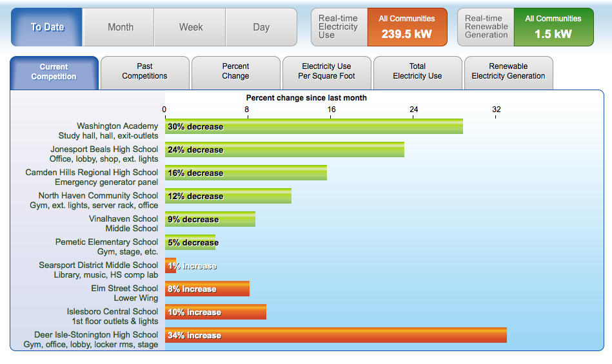This screenshot has width=612, height=364.
Task: Switch to the Day view
Action: click(x=261, y=27)
